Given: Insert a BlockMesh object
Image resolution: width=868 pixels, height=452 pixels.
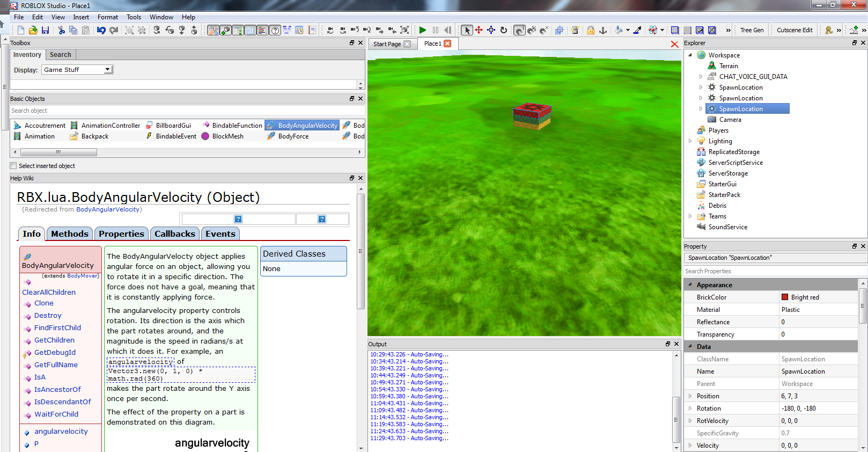Looking at the screenshot, I should pyautogui.click(x=223, y=136).
